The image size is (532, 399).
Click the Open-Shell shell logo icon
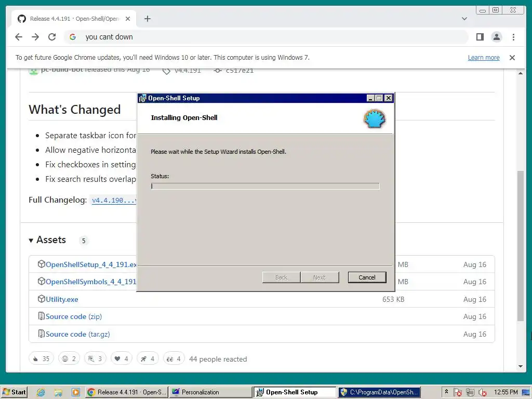click(374, 119)
